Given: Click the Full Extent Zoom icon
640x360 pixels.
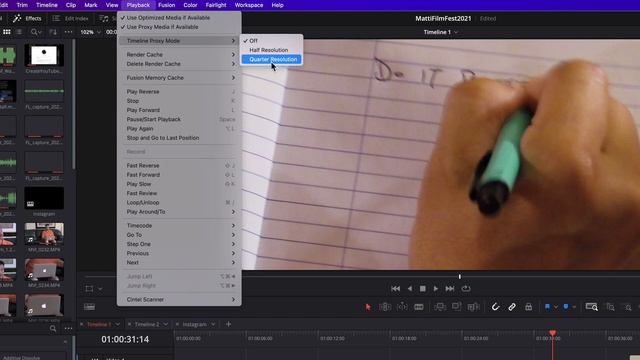Looking at the screenshot, I should coord(591,307).
